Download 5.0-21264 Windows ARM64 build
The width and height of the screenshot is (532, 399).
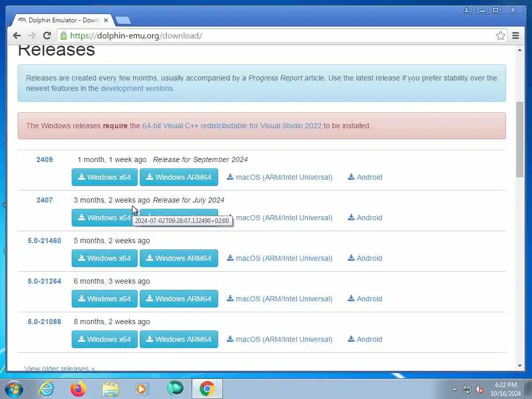[179, 299]
